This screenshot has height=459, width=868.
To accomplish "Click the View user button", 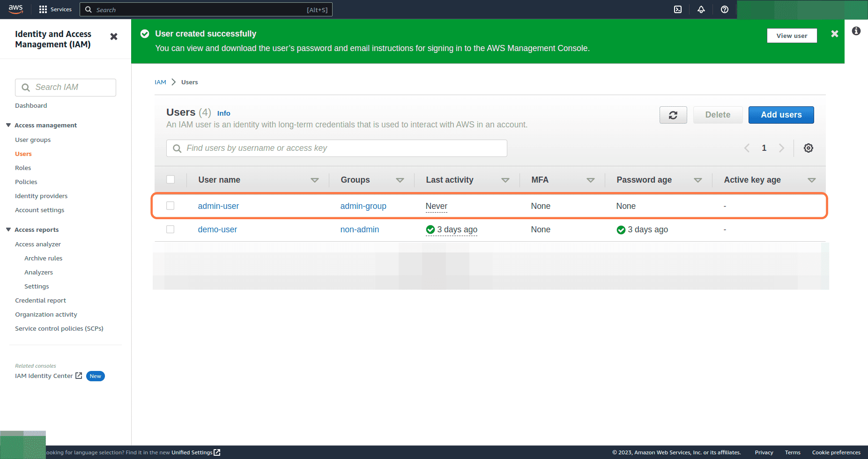I will coord(792,36).
